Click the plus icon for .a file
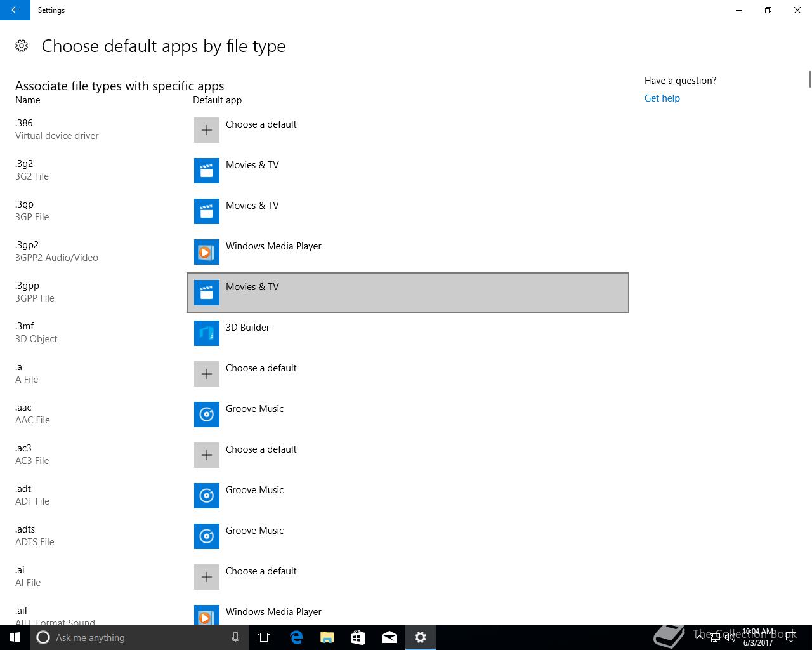 207,374
